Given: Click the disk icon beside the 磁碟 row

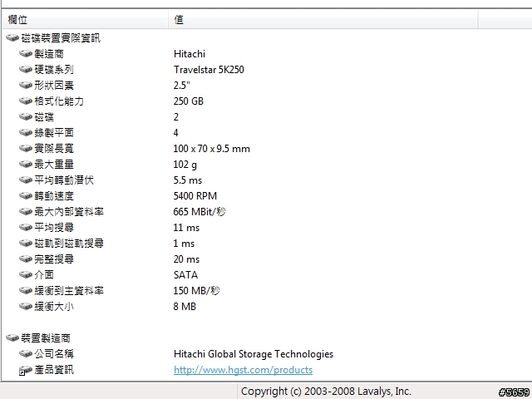Looking at the screenshot, I should click(26, 116).
